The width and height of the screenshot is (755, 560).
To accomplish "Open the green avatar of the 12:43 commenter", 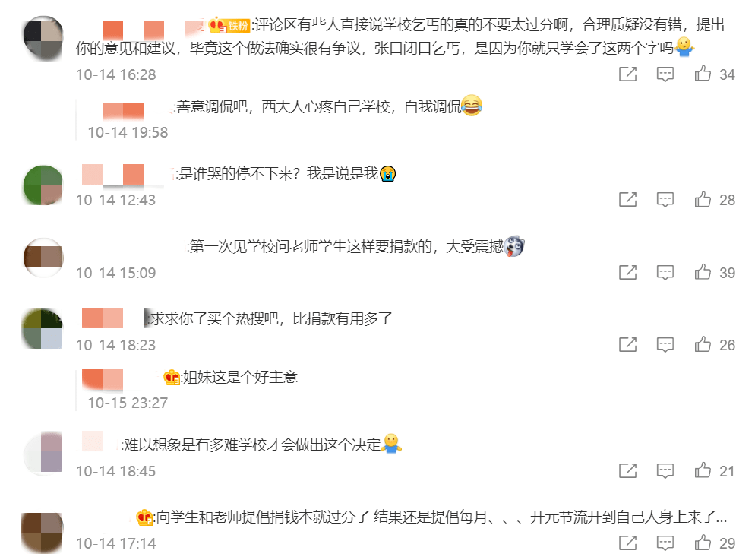I will point(43,185).
